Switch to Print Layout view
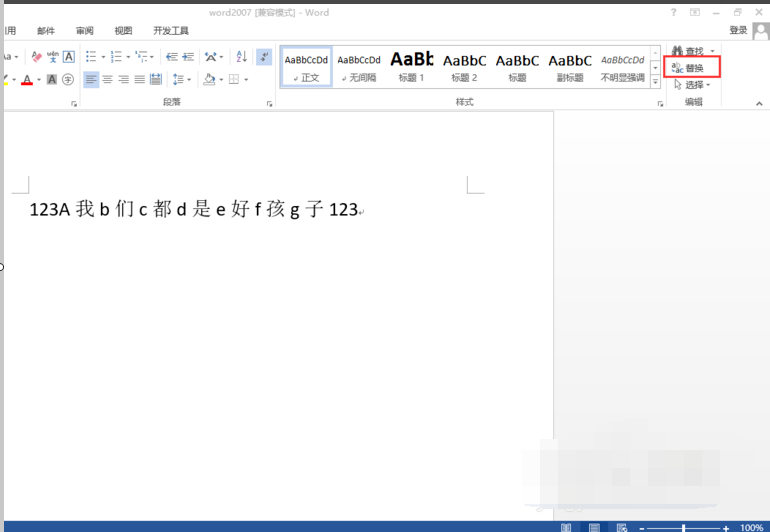The width and height of the screenshot is (770, 532). point(594,527)
